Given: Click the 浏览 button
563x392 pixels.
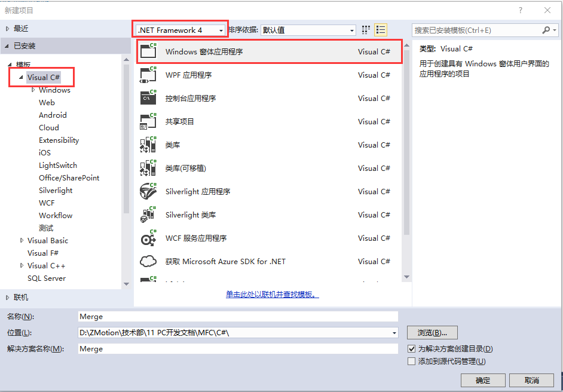Looking at the screenshot, I should [432, 332].
